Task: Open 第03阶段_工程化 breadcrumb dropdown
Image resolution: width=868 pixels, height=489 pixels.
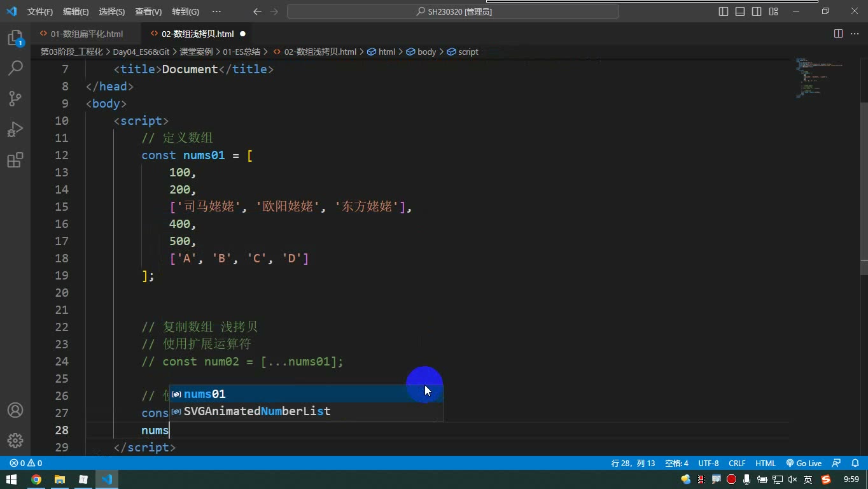Action: tap(71, 52)
